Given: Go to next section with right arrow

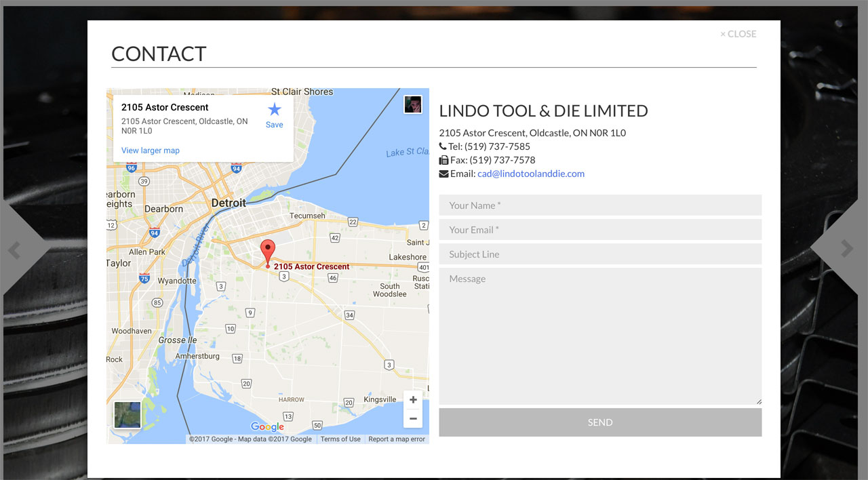Looking at the screenshot, I should pos(847,249).
